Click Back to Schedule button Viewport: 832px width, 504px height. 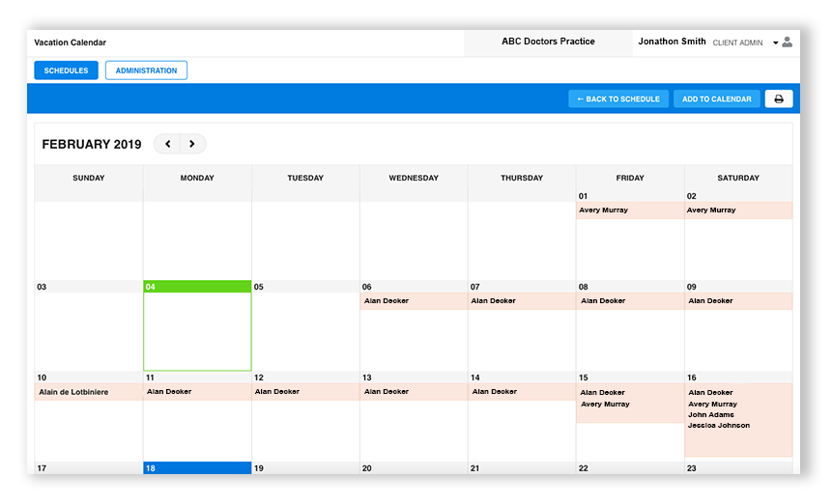pos(618,99)
